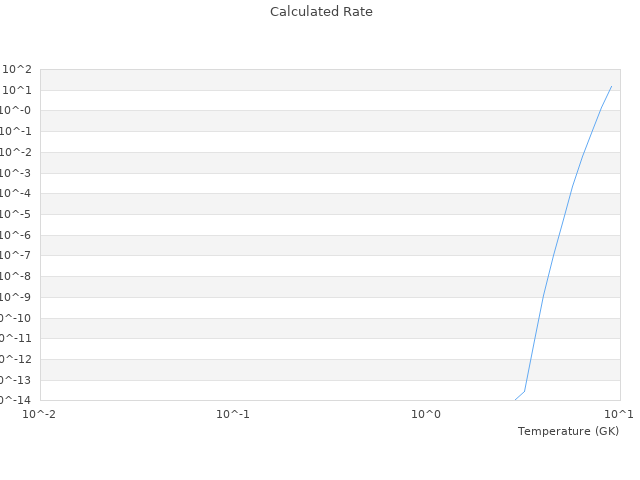Click the 10^1 tick on the temperature axis
This screenshot has width=640, height=480.
click(619, 414)
